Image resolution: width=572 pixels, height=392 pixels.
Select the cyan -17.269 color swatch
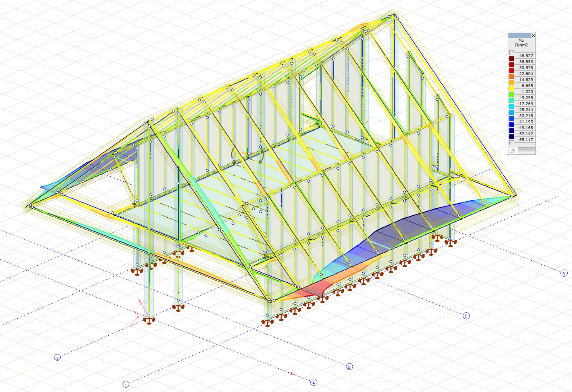coord(511,106)
